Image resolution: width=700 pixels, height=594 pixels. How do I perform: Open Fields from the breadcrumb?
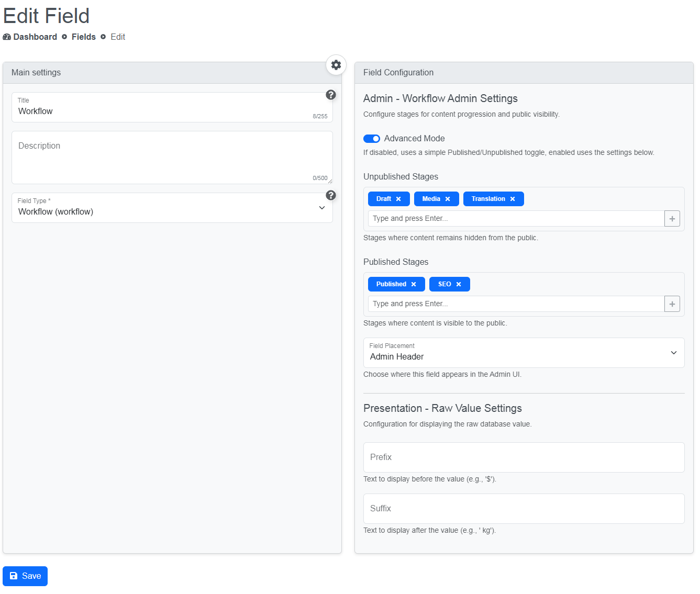pyautogui.click(x=83, y=37)
